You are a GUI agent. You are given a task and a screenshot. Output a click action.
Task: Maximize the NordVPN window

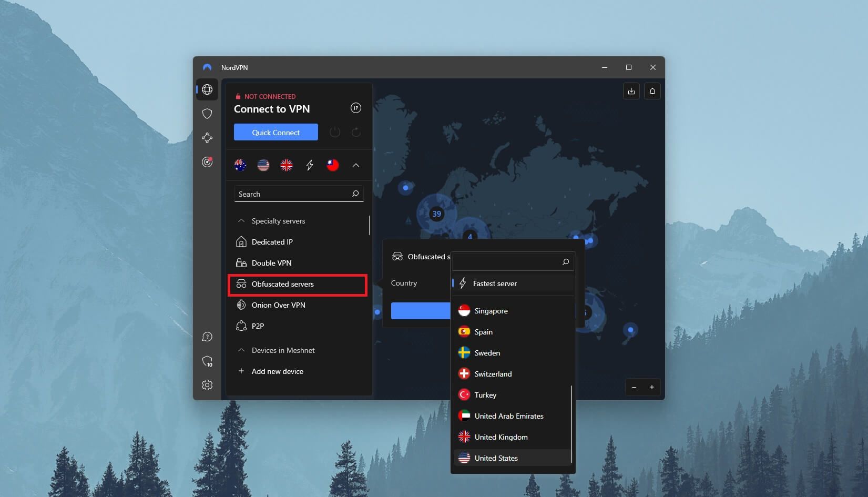(629, 67)
